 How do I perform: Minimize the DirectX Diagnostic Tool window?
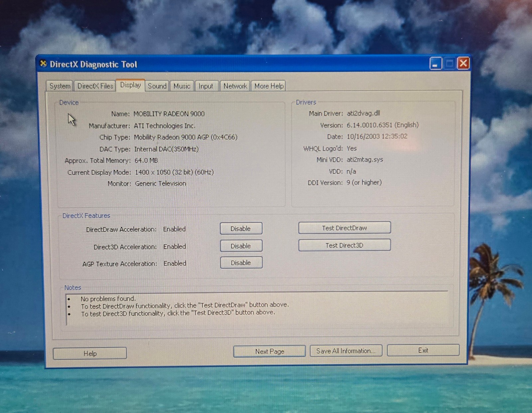(x=435, y=64)
